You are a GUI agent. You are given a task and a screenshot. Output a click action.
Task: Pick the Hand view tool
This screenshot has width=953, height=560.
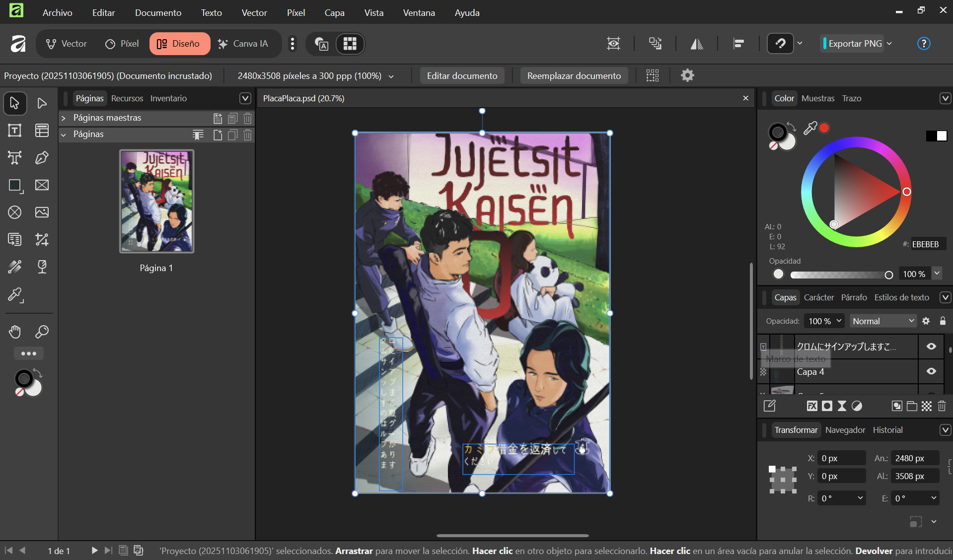(x=14, y=332)
